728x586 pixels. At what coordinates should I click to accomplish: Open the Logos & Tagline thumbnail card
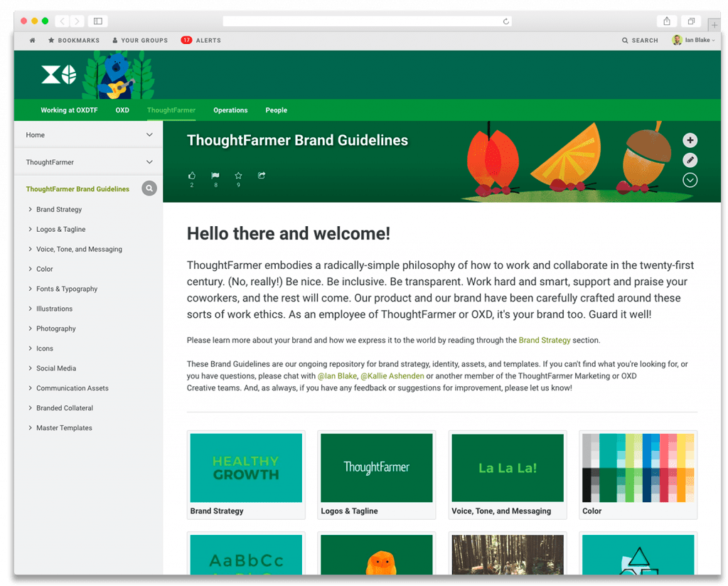click(x=376, y=474)
